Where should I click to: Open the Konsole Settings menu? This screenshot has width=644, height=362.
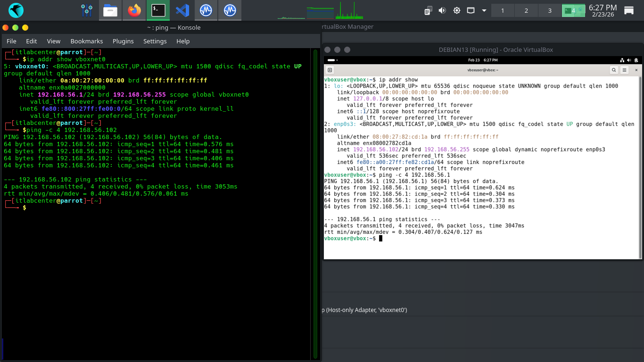click(x=155, y=41)
